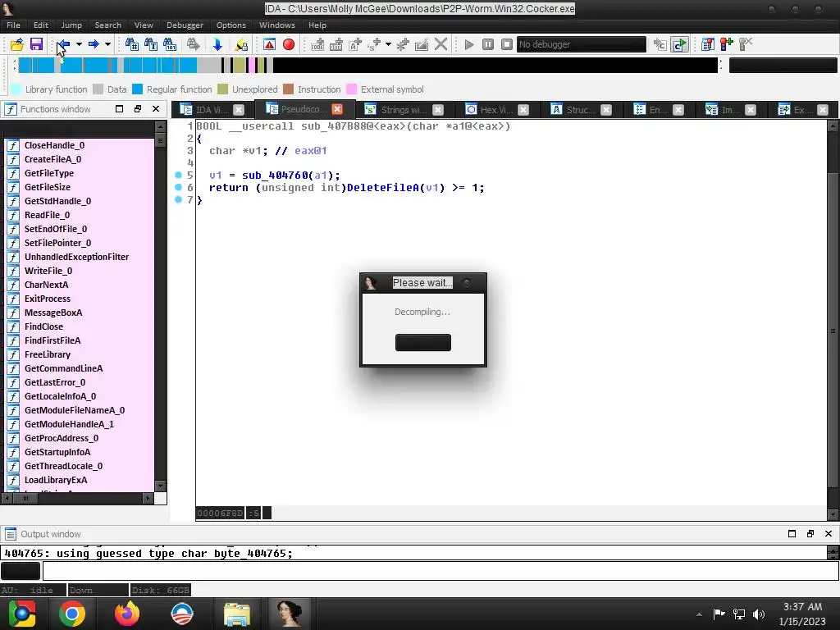This screenshot has width=840, height=630.
Task: Open Chrome from the taskbar
Action: 72,614
